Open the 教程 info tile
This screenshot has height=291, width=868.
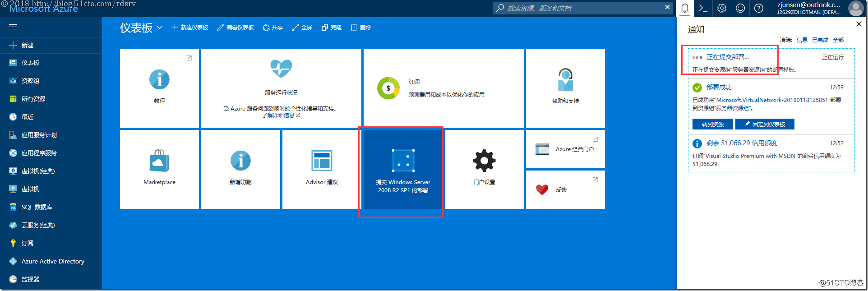(x=159, y=88)
